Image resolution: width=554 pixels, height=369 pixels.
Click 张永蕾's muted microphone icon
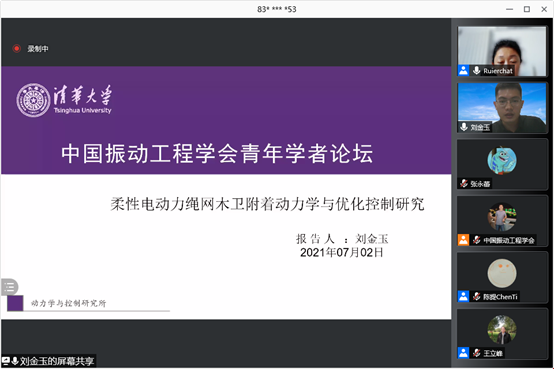pyautogui.click(x=464, y=183)
